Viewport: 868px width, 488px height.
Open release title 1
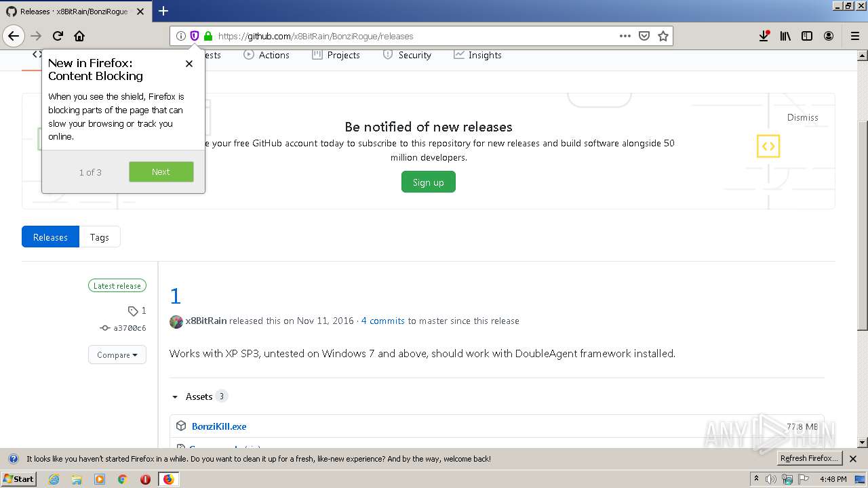tap(175, 296)
